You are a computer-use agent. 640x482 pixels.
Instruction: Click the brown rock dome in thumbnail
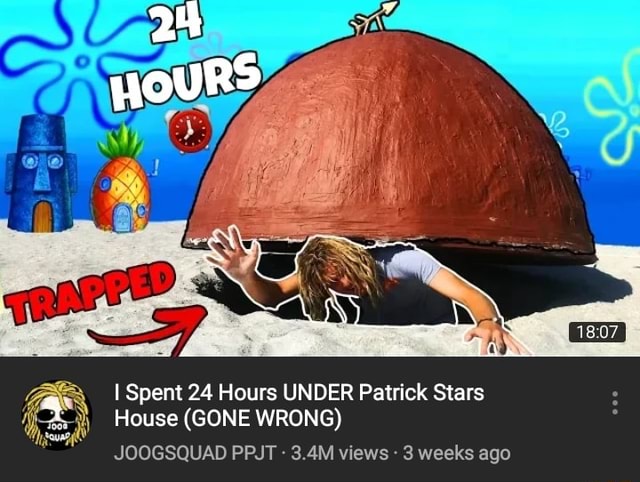click(x=390, y=147)
